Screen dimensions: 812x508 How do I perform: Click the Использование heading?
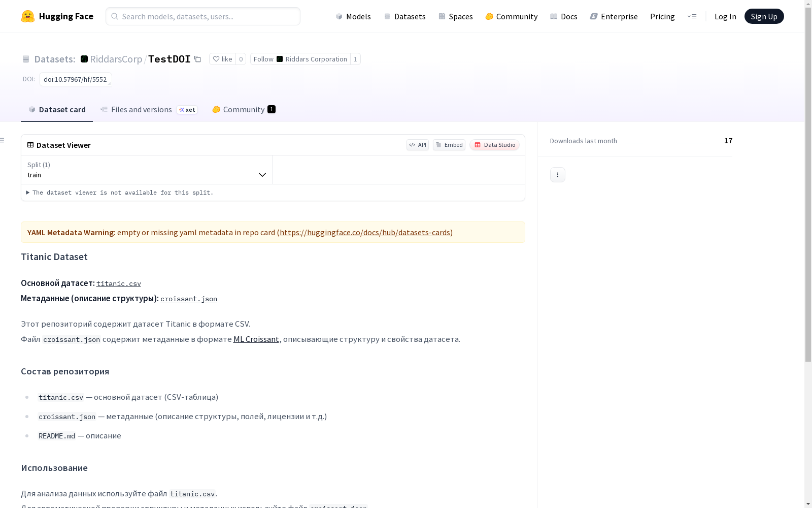54,468
